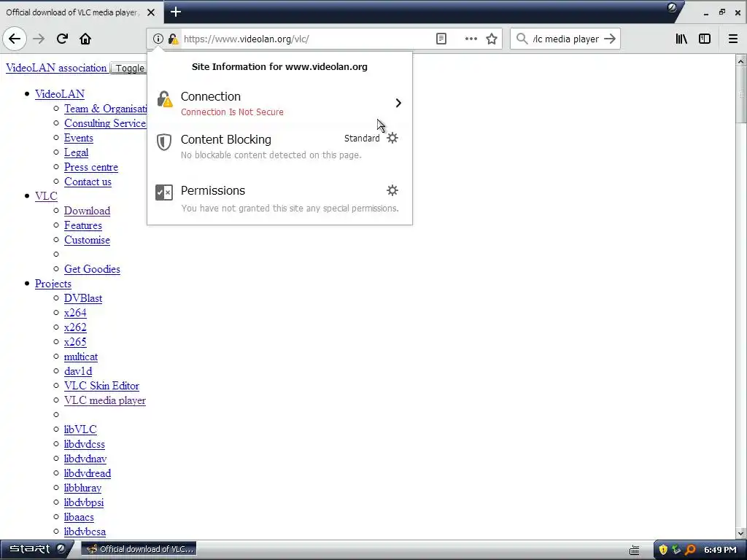Open the x264 link
The height and width of the screenshot is (560, 747).
coord(75,313)
